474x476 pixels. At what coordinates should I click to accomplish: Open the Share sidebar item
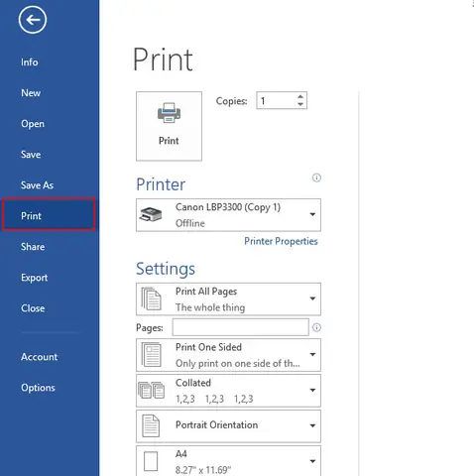[33, 247]
